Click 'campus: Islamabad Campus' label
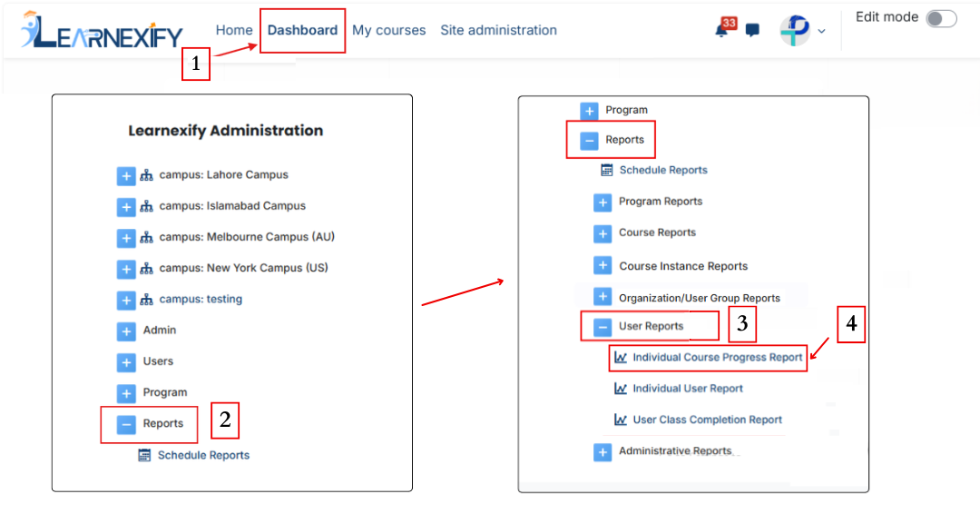The height and width of the screenshot is (514, 980). coord(232,206)
